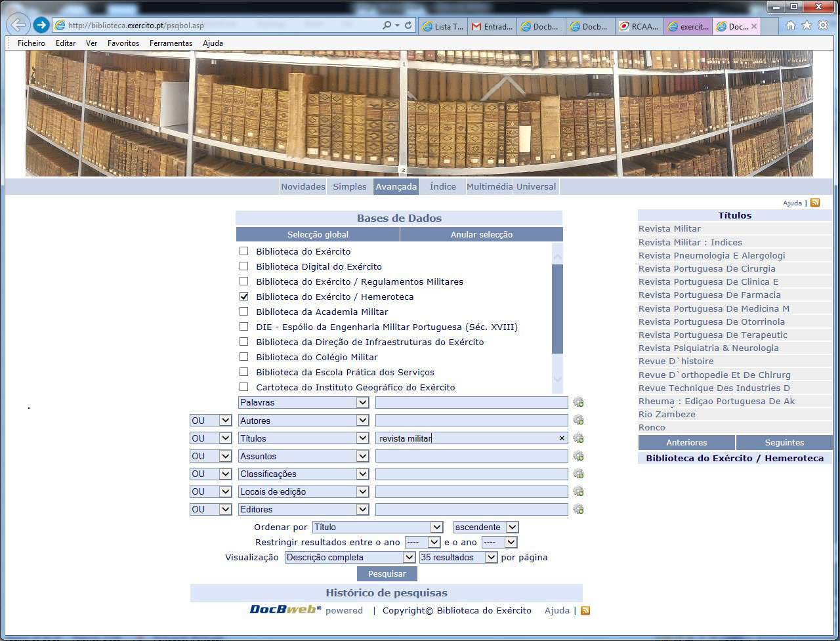This screenshot has width=840, height=641.
Task: Go back with the browser back arrow
Action: click(18, 26)
